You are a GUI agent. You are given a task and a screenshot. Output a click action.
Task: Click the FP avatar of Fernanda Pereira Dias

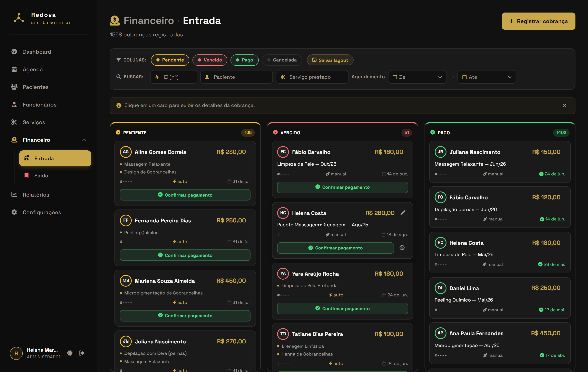click(x=126, y=220)
